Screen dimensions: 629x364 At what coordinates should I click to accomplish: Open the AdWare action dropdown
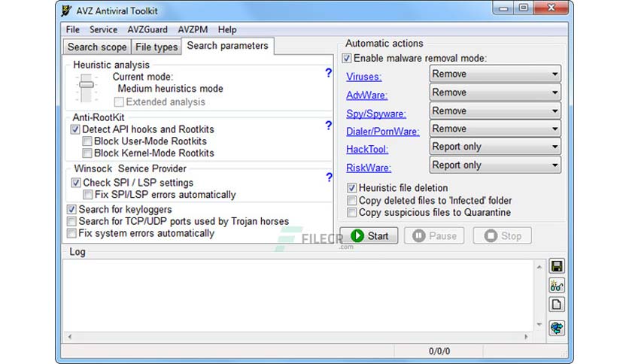point(495,93)
